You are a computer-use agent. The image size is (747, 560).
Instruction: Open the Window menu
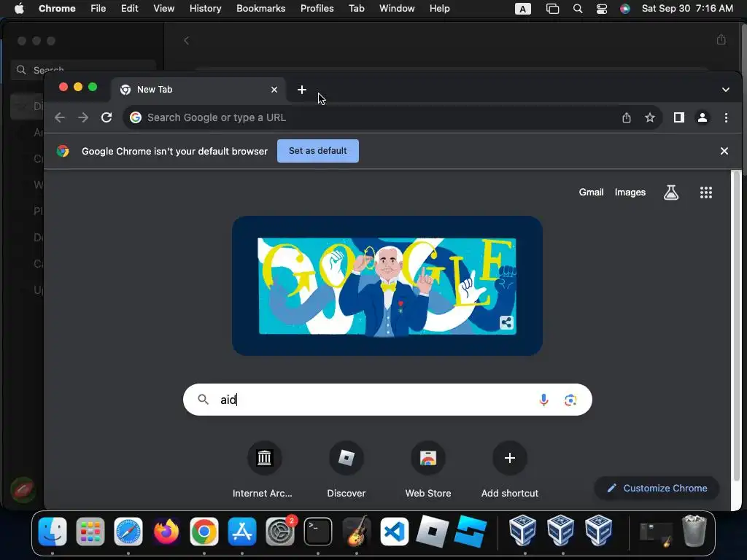pyautogui.click(x=397, y=9)
